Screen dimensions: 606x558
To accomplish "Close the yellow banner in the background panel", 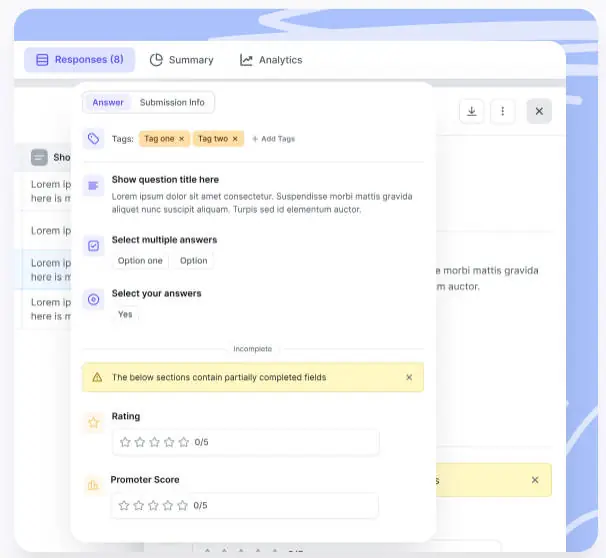I will pos(535,480).
